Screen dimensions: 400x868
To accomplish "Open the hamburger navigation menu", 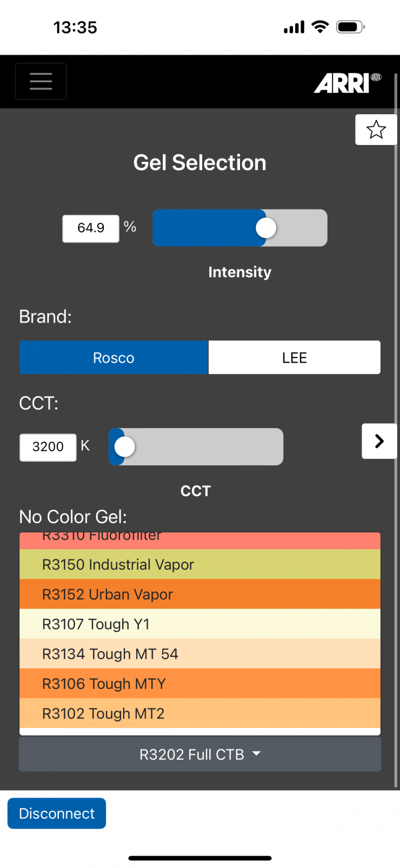I will [41, 82].
